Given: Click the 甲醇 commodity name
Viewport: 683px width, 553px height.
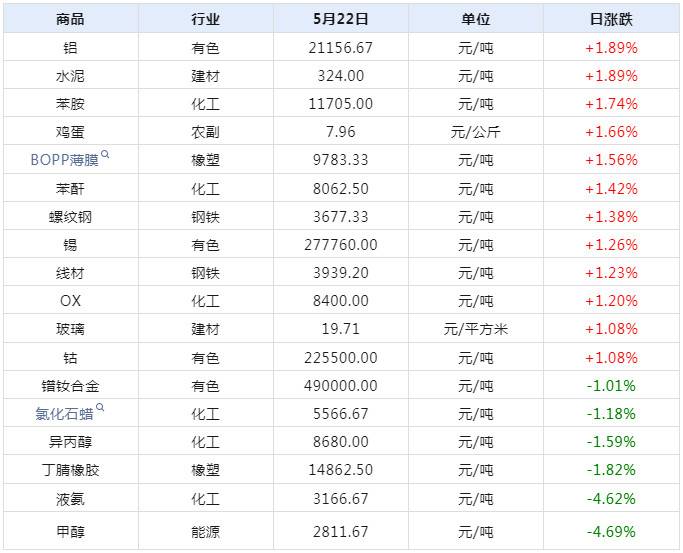Looking at the screenshot, I should coord(70,530).
